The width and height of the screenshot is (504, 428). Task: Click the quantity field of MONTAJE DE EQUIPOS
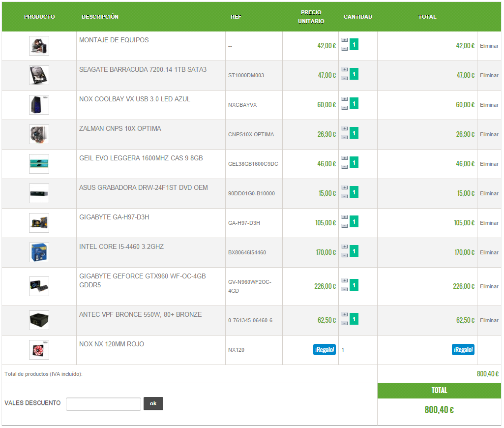tap(354, 44)
